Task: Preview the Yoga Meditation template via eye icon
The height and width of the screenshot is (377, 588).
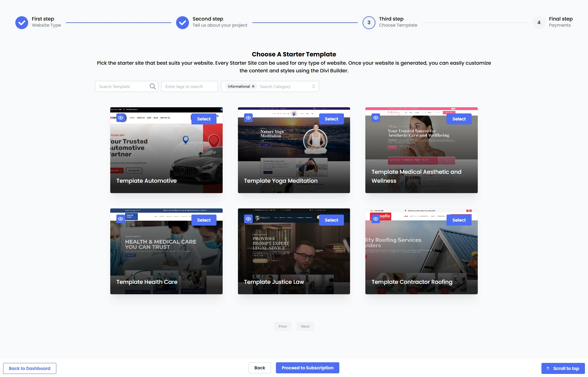Action: click(248, 118)
